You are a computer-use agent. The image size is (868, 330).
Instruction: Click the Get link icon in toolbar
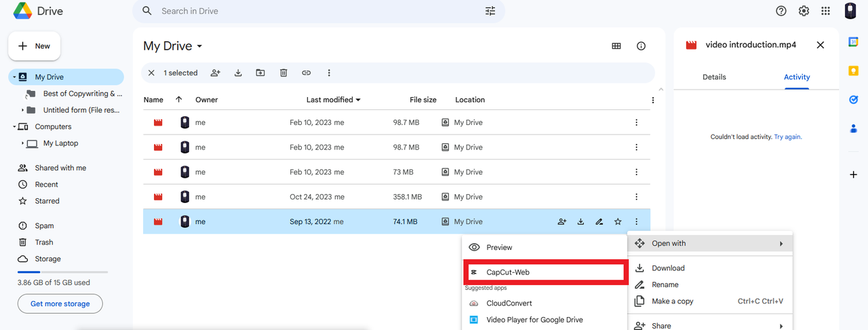(307, 73)
